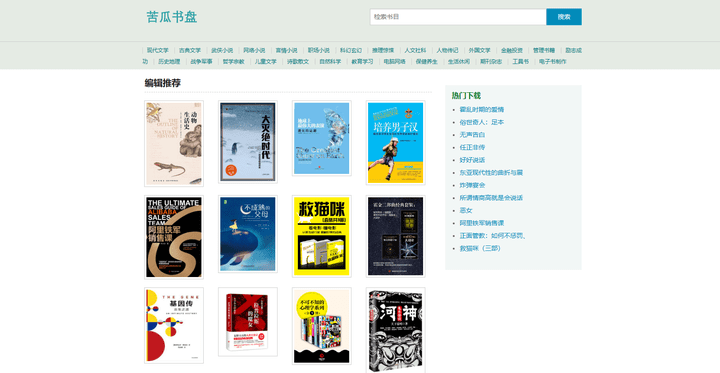Click the 苦瓜书盘 site logo
Image resolution: width=720 pixels, height=373 pixels.
pyautogui.click(x=172, y=17)
